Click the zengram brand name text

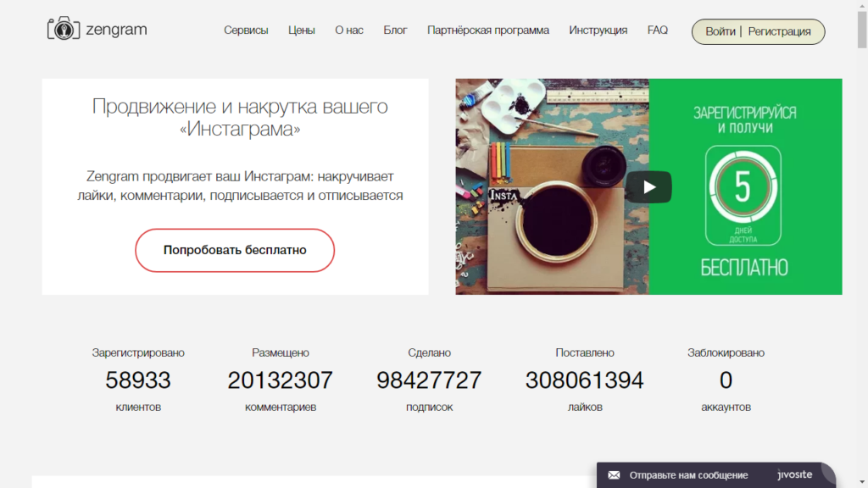point(116,30)
